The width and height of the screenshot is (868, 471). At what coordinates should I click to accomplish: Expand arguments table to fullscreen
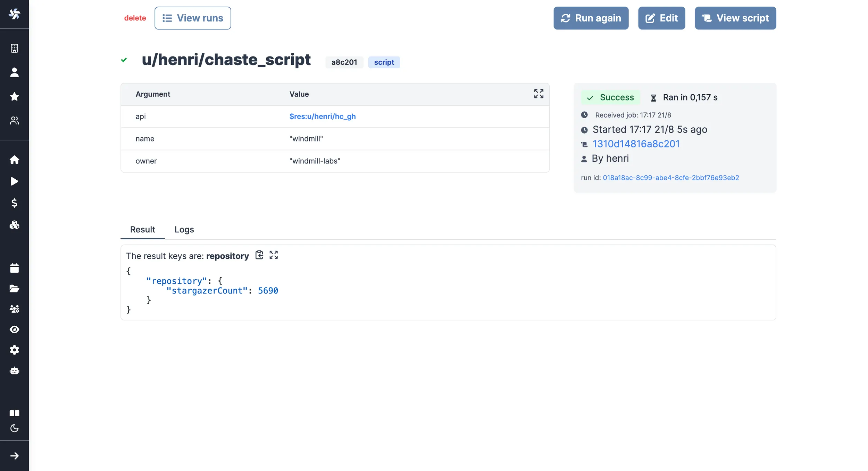point(539,94)
